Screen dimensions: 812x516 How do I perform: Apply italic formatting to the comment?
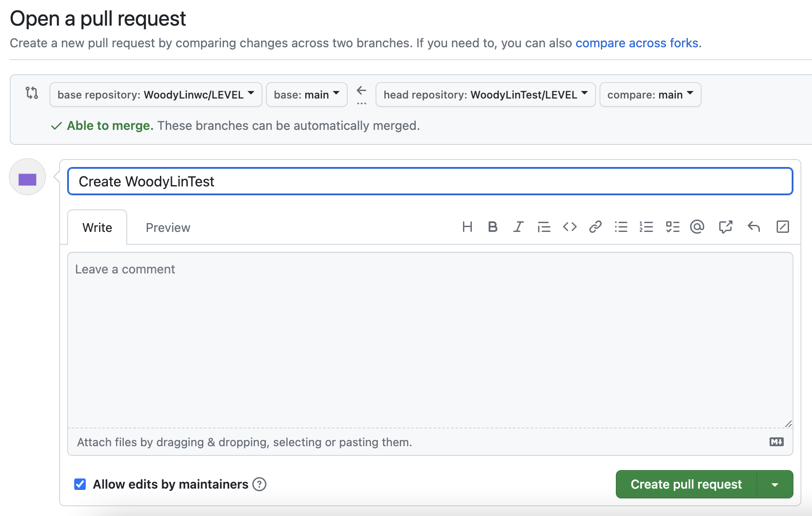pyautogui.click(x=518, y=227)
